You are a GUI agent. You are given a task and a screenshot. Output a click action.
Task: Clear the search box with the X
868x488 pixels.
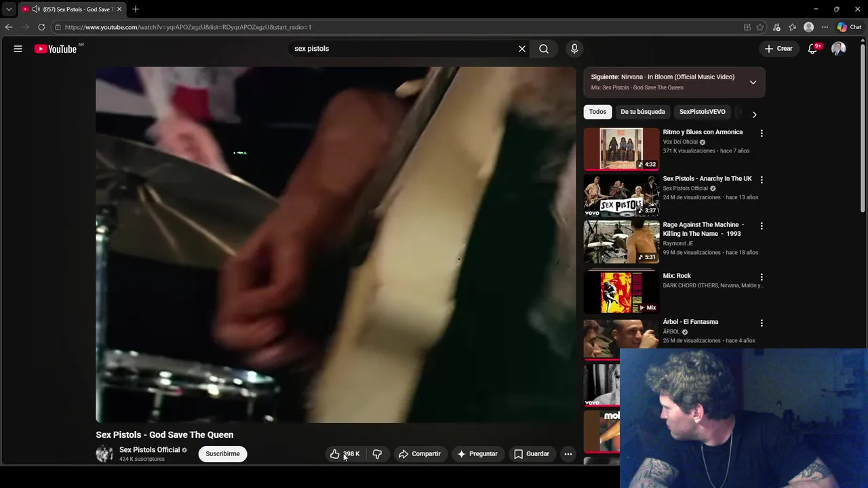[522, 49]
